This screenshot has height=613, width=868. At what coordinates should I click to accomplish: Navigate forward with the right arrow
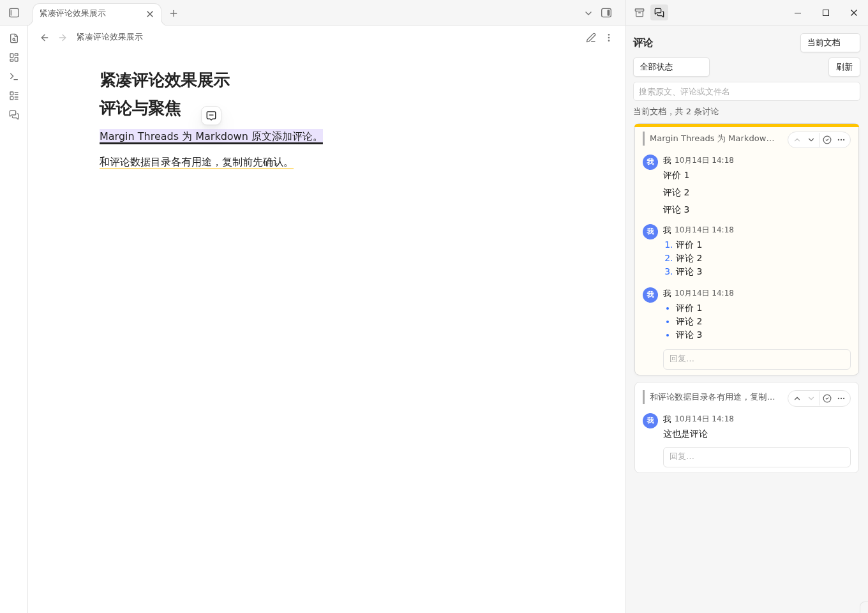(63, 38)
